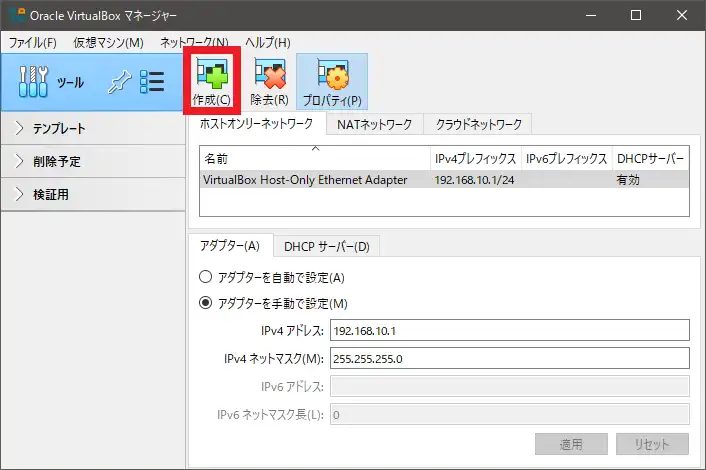The width and height of the screenshot is (706, 470).
Task: Click the IPv4 アドレス input field
Action: pos(510,330)
